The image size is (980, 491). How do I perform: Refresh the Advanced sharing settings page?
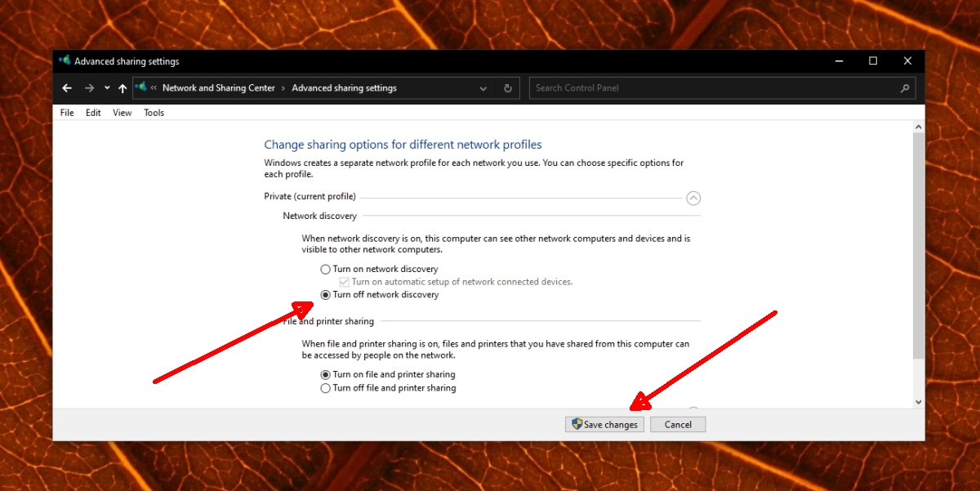508,88
